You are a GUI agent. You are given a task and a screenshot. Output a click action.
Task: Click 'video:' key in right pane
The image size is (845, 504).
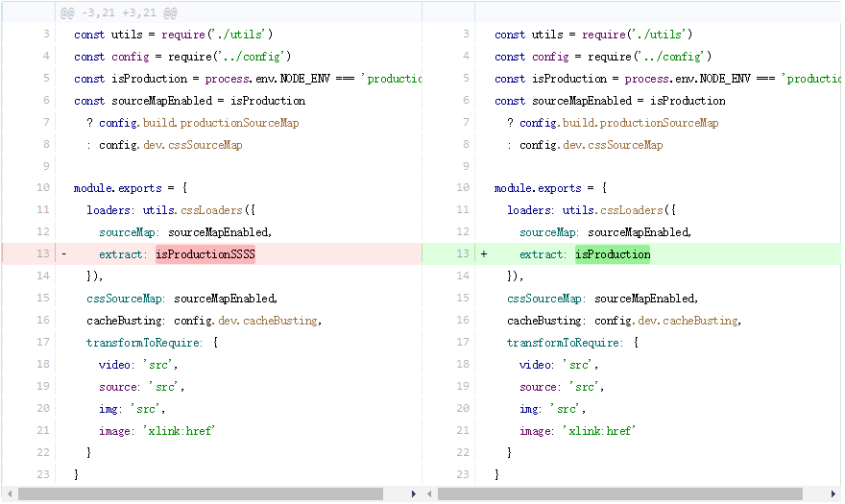tap(538, 365)
